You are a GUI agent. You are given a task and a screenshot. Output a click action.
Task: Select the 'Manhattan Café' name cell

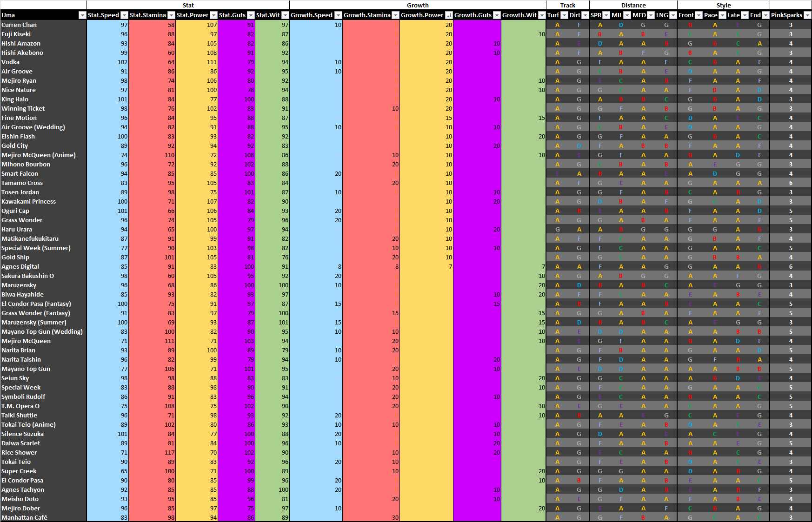point(43,517)
